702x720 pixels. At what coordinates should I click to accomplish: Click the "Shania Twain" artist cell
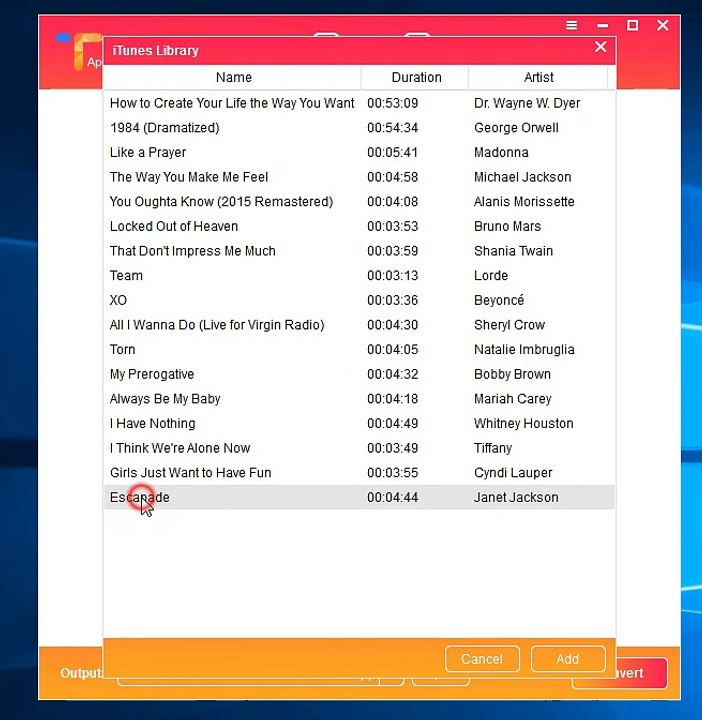click(x=513, y=251)
